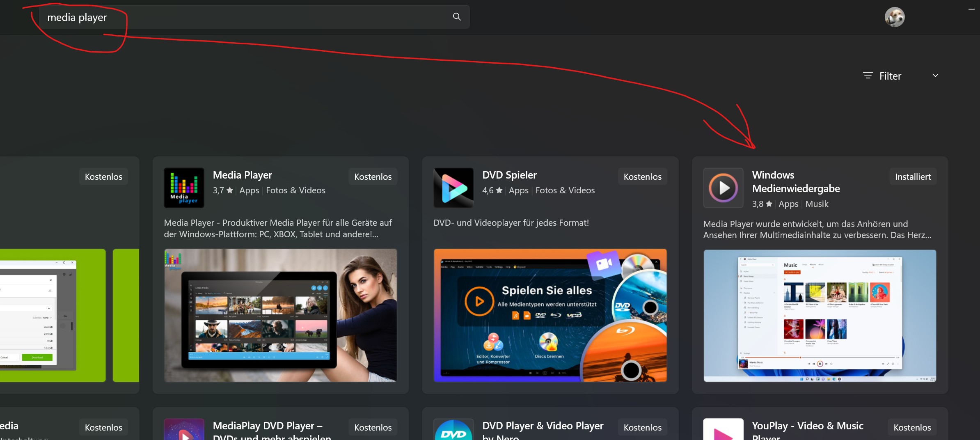Click Kostenlos for MediaPlay DVD Player
Image resolution: width=980 pixels, height=440 pixels.
pyautogui.click(x=373, y=427)
